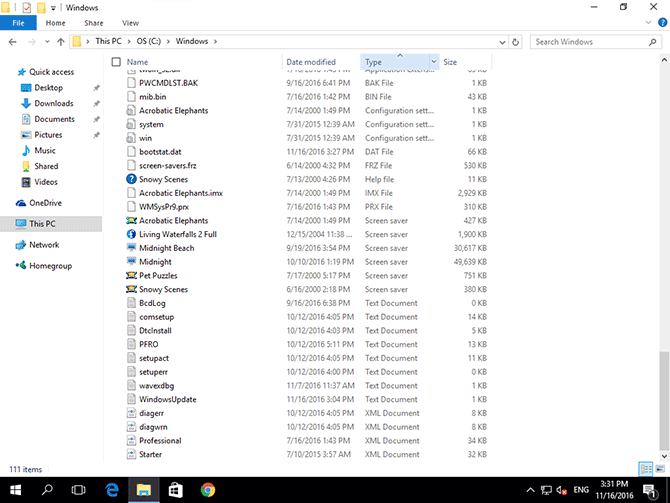Open the taskbar clock and date
The width and height of the screenshot is (670, 503).
[614, 490]
